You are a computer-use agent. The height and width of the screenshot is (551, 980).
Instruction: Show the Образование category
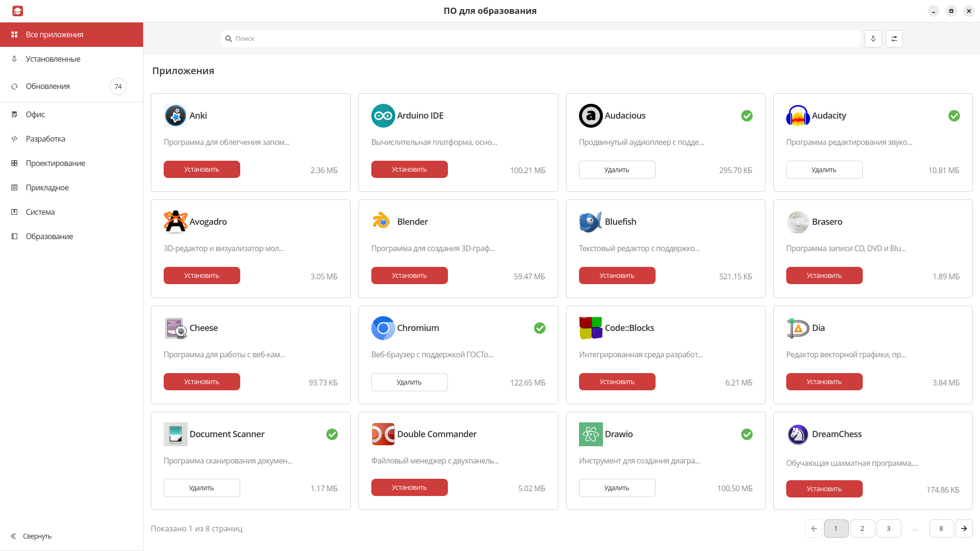[x=71, y=236]
